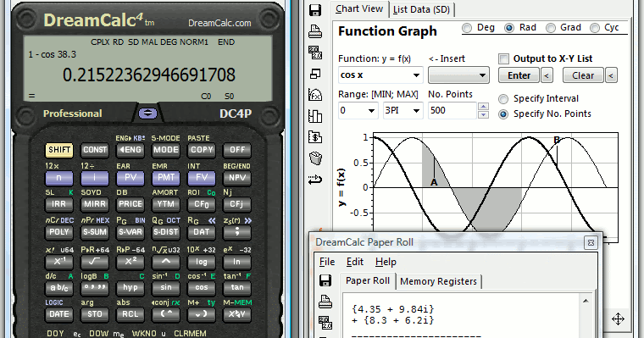Click the semicolon separator key
Screen dimensions: 644x338
237,232
